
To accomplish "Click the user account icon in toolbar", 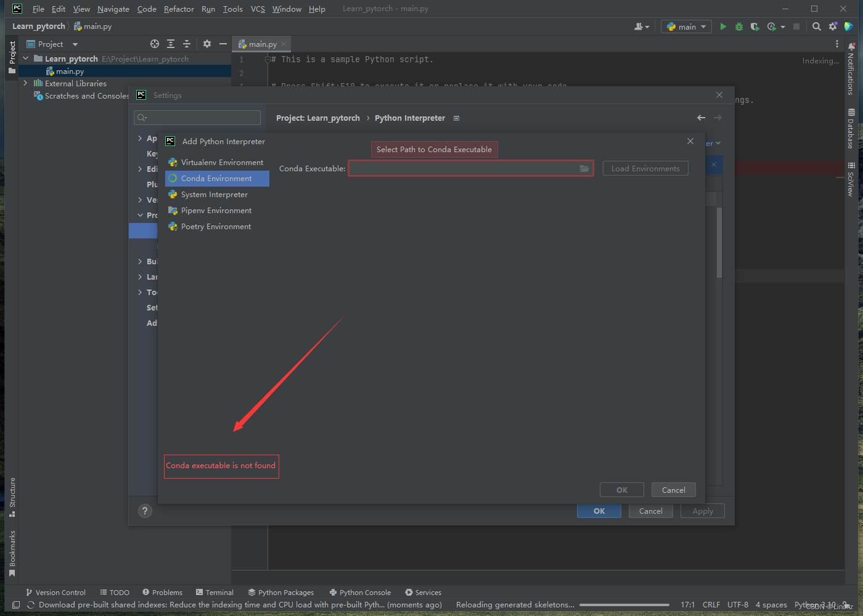I will coord(639,26).
